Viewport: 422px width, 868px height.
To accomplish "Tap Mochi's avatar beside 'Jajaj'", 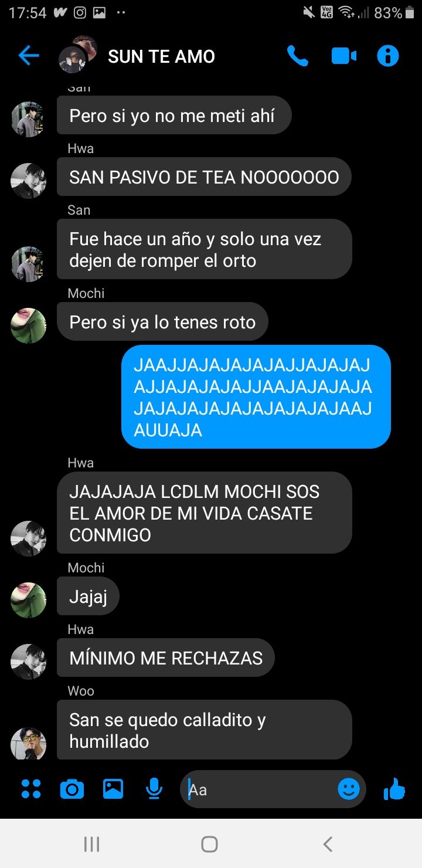I will click(28, 600).
